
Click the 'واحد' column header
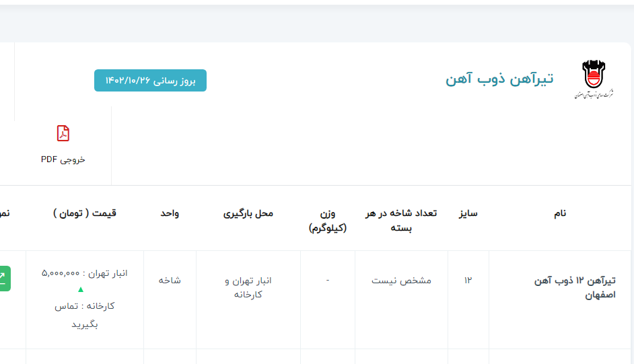[x=170, y=213]
